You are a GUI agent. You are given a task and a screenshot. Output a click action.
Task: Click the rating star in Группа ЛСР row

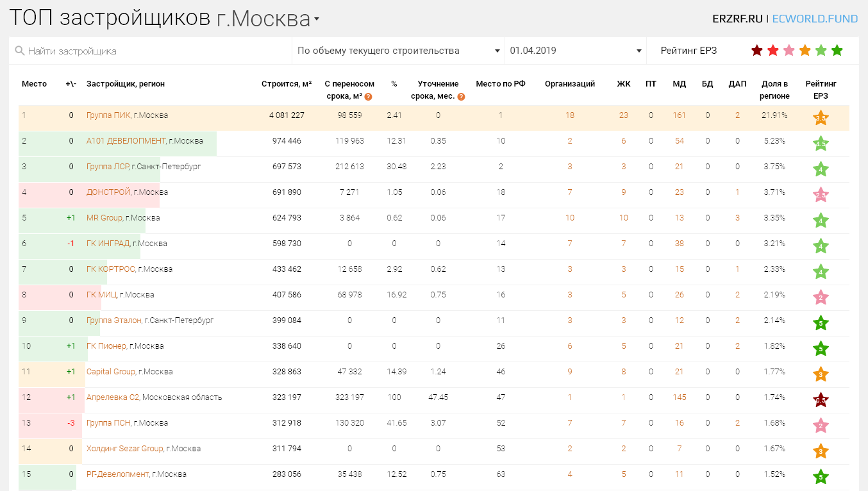(x=821, y=169)
